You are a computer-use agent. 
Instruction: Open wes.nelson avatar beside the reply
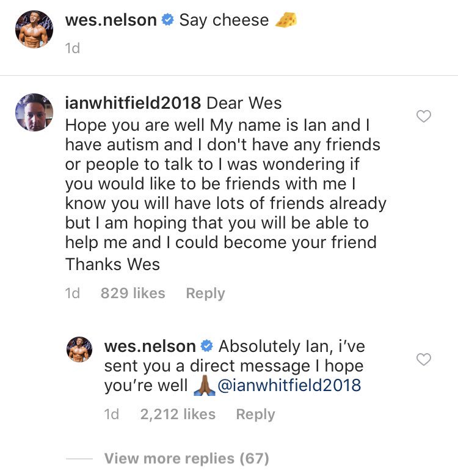point(79,349)
